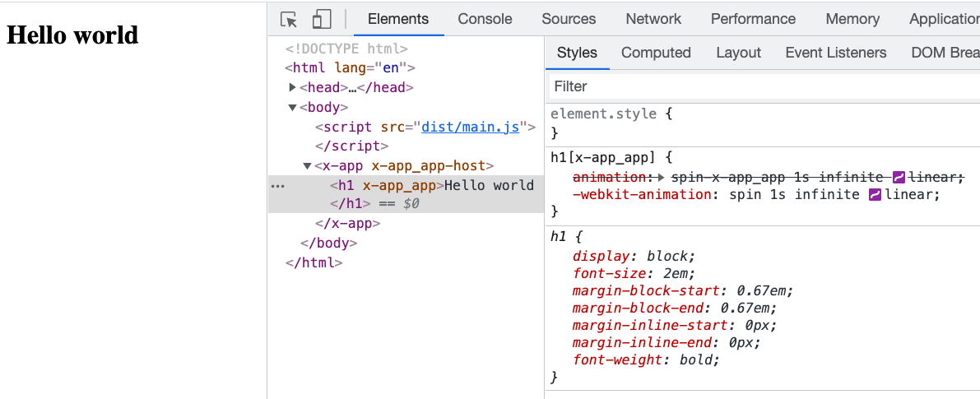Click the element.style rule header
Screen dimensions: 980x399
click(x=611, y=114)
